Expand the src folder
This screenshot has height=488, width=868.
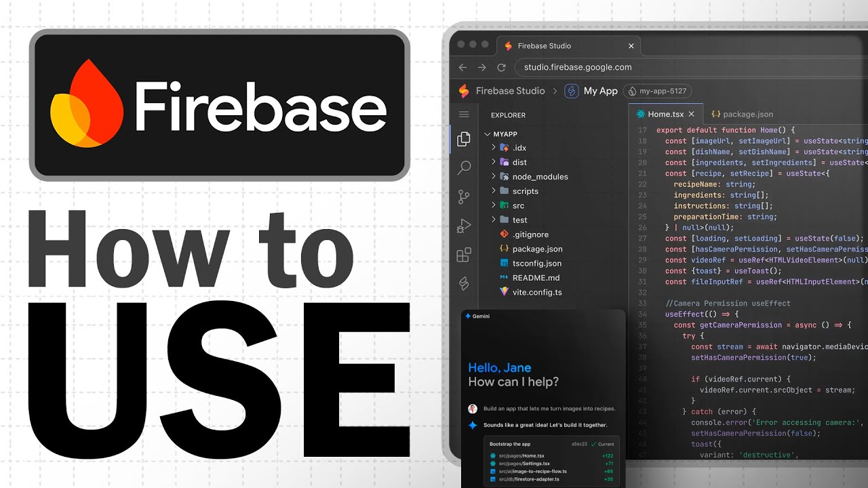point(494,205)
